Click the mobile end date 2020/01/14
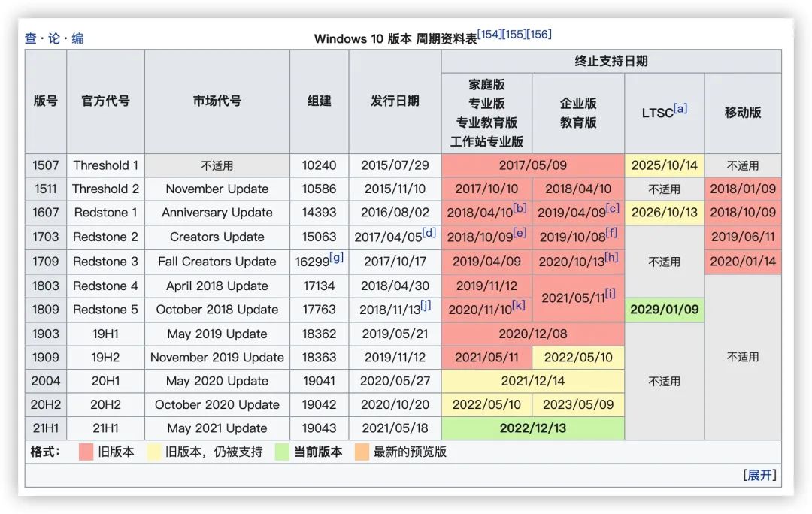Screen dimensions: 812x514 pyautogui.click(x=743, y=262)
